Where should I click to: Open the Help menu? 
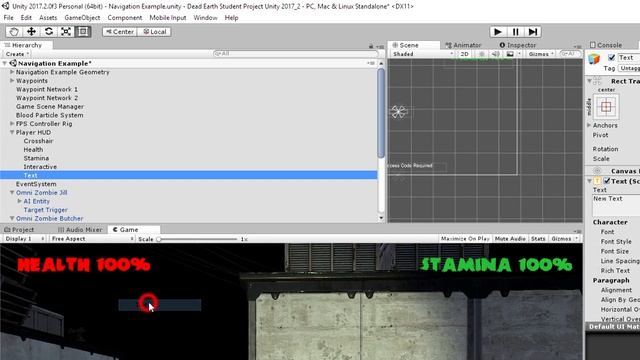click(x=231, y=18)
